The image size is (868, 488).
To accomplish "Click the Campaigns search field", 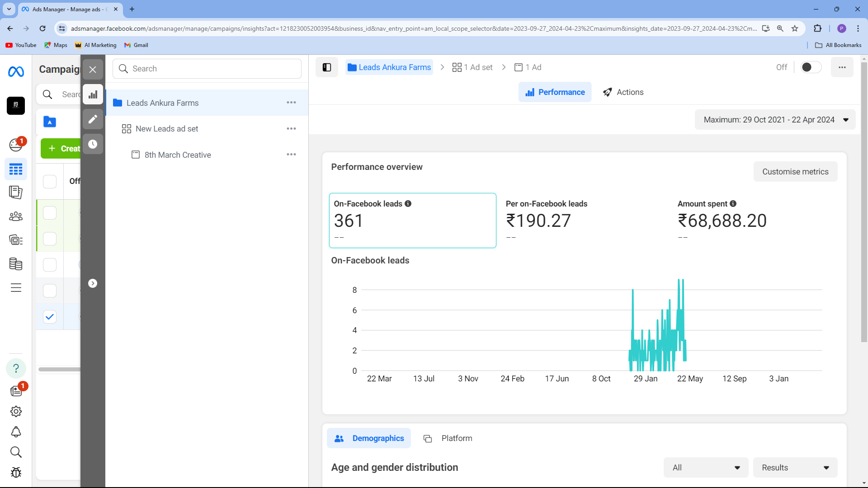I will tap(59, 94).
